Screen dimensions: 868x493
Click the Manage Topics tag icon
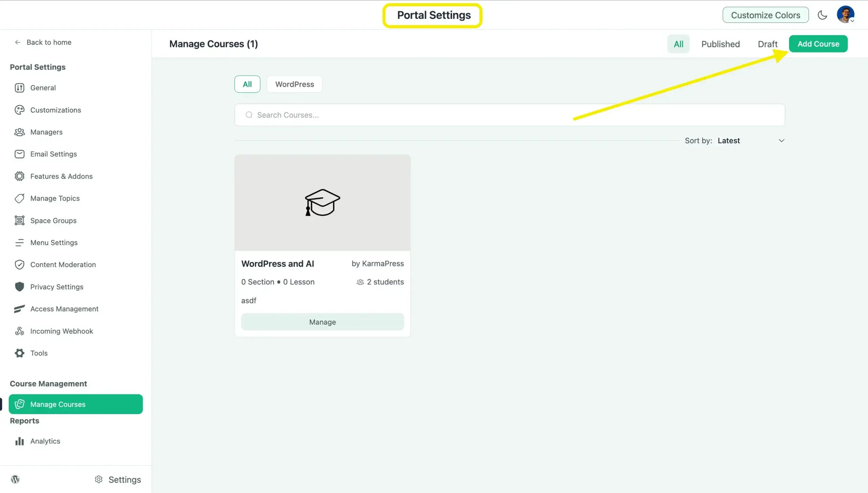19,198
